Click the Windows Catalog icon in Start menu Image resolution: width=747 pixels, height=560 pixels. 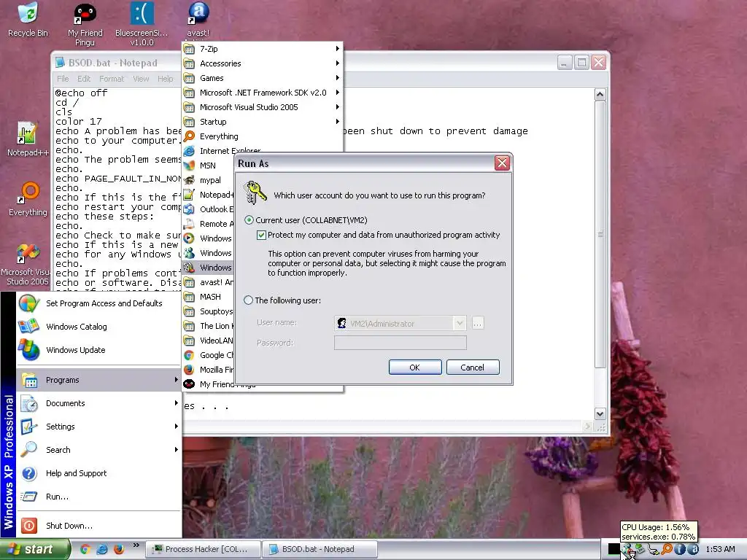(x=28, y=327)
